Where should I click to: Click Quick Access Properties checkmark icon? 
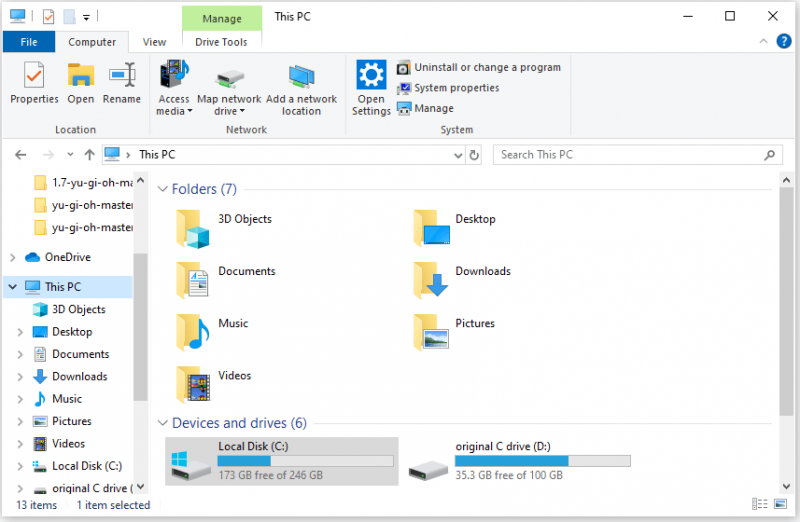[48, 17]
